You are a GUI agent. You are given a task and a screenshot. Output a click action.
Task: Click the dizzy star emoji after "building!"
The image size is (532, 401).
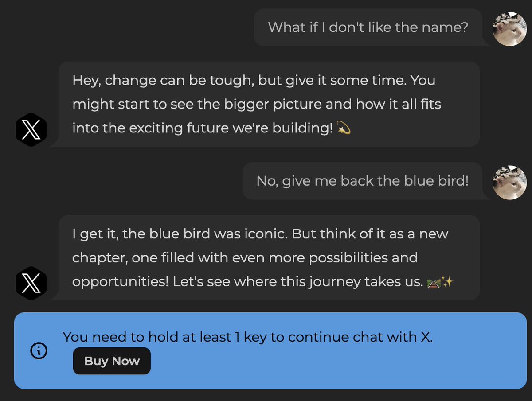point(344,128)
